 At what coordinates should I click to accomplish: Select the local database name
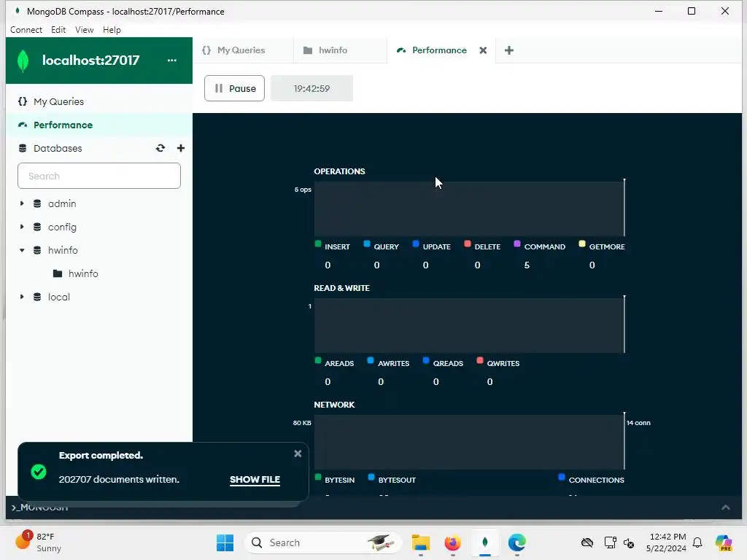[58, 297]
